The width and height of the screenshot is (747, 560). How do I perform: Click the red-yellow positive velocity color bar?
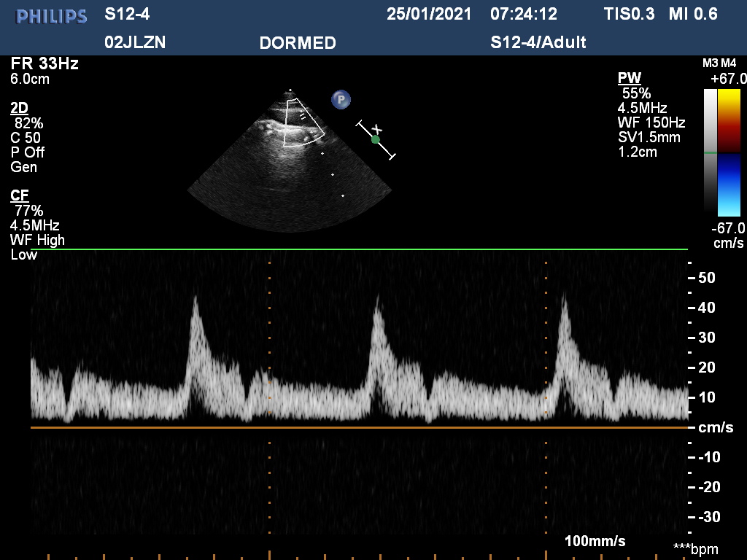coord(729,120)
